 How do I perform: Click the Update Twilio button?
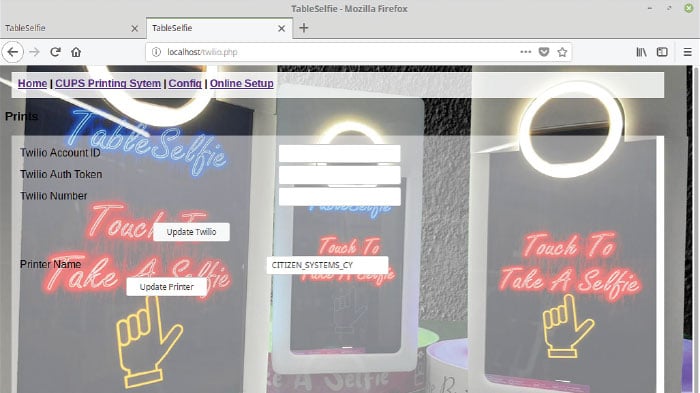point(192,232)
